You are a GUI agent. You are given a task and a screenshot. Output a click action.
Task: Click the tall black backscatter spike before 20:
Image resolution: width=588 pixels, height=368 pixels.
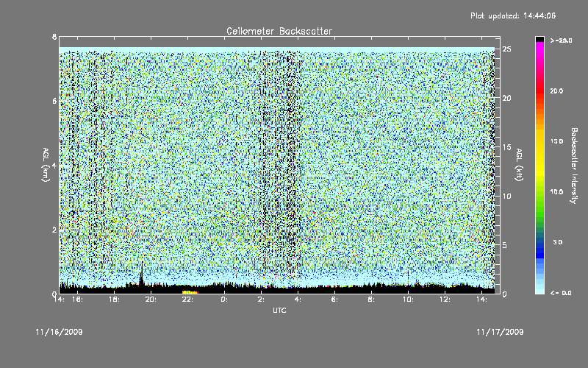click(x=141, y=276)
